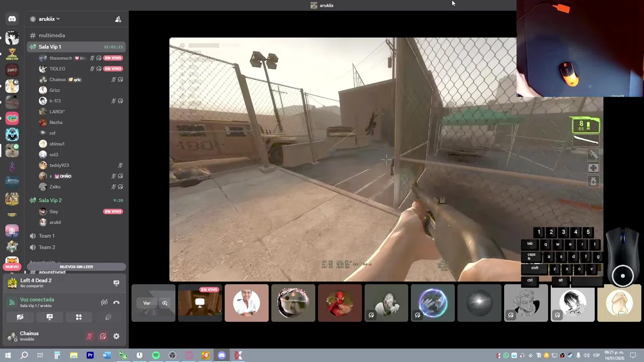Open File Explorer from taskbar
Screen dimensions: 644x362
pos(73,355)
